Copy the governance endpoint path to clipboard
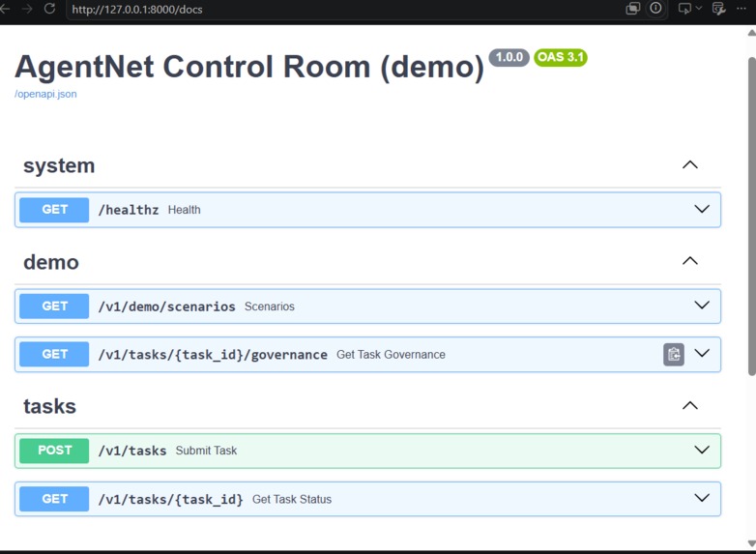756x554 pixels. click(674, 355)
